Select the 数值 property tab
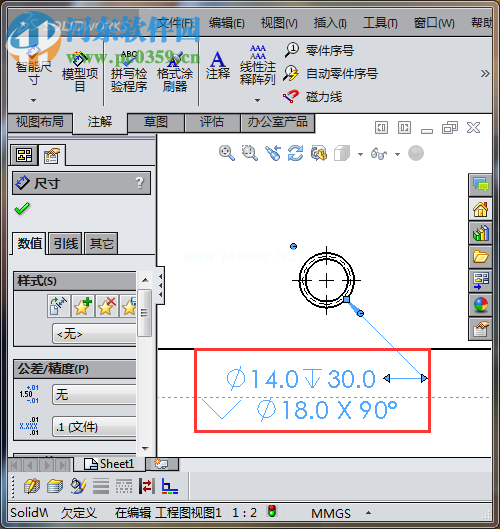 pyautogui.click(x=30, y=243)
